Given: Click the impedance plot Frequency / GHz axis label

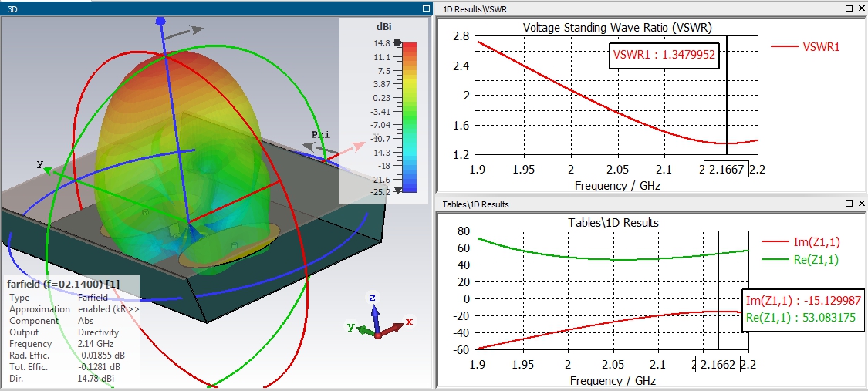Looking at the screenshot, I should pos(613,380).
